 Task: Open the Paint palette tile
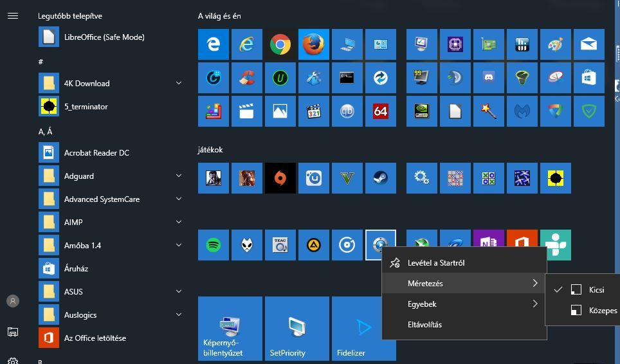click(556, 44)
